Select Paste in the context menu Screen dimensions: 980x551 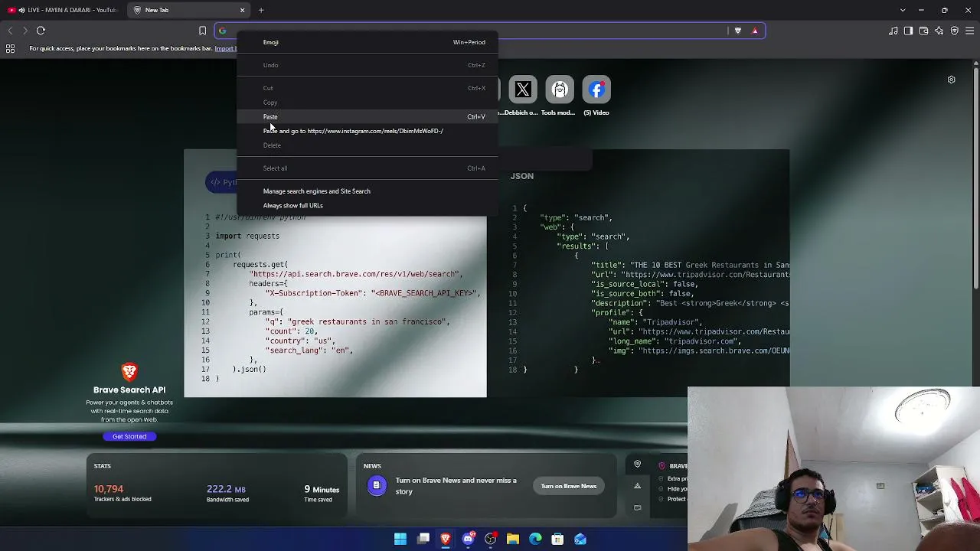(367, 117)
